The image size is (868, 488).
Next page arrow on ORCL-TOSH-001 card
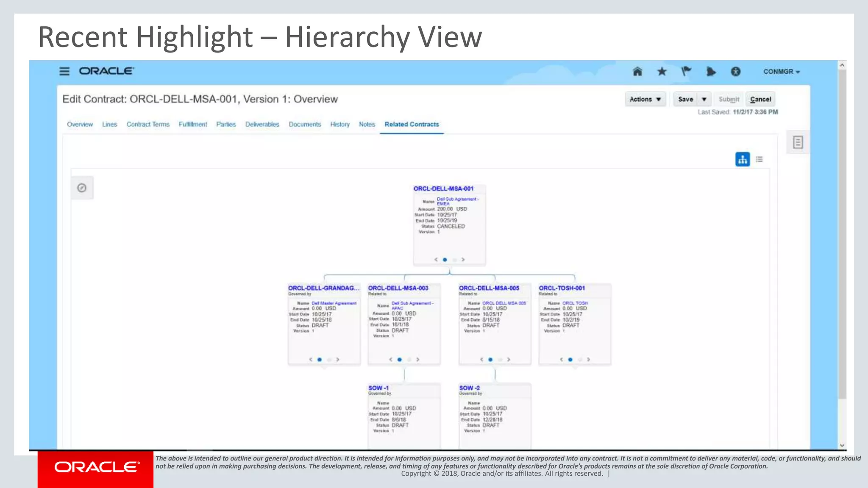tap(589, 359)
